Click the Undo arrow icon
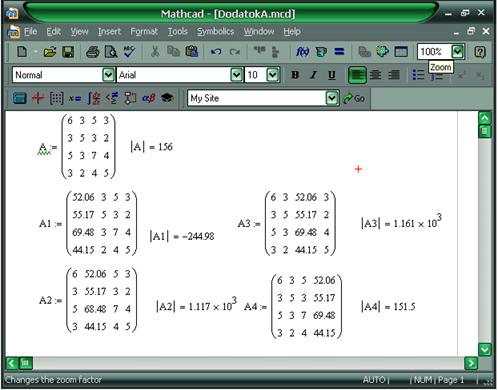Viewport: 498px width, 390px height. point(216,52)
